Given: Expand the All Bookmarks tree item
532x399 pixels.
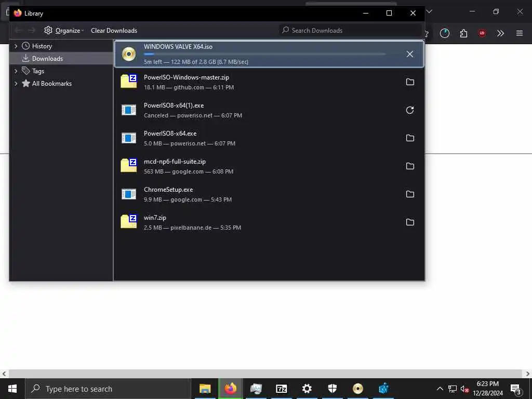Looking at the screenshot, I should (16, 84).
